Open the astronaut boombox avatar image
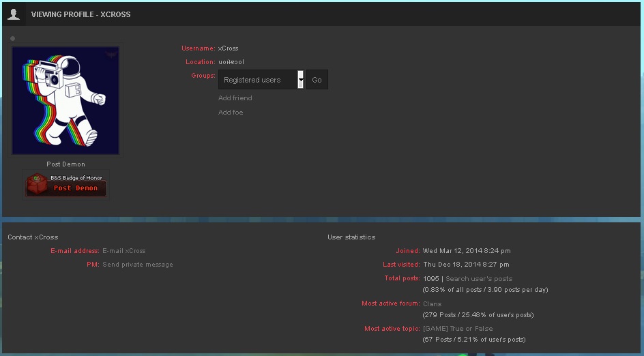 (65, 100)
